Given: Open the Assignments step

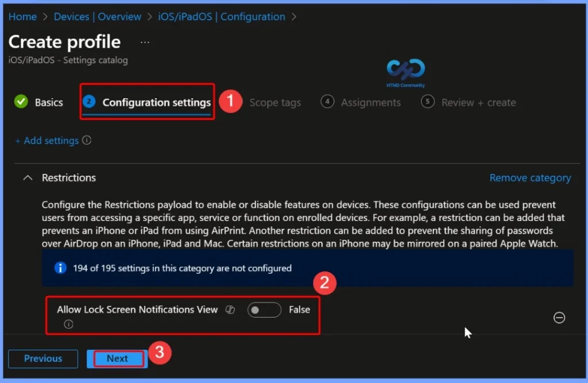Looking at the screenshot, I should (370, 102).
